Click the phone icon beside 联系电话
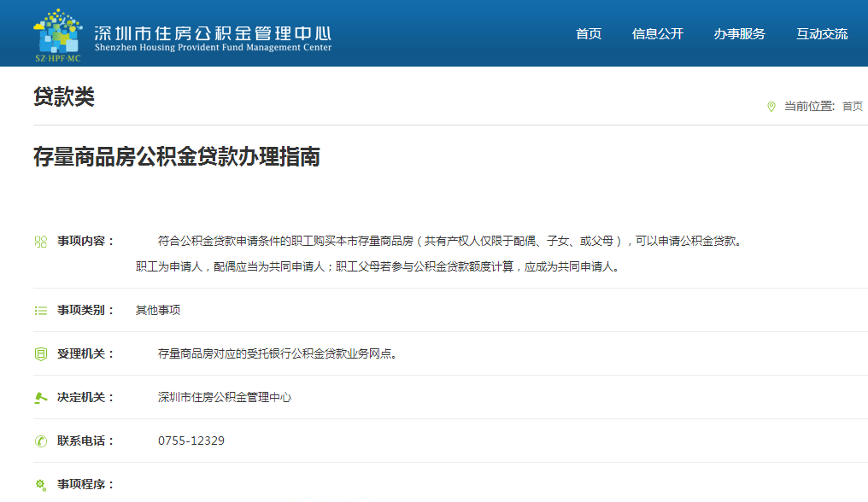 41,441
